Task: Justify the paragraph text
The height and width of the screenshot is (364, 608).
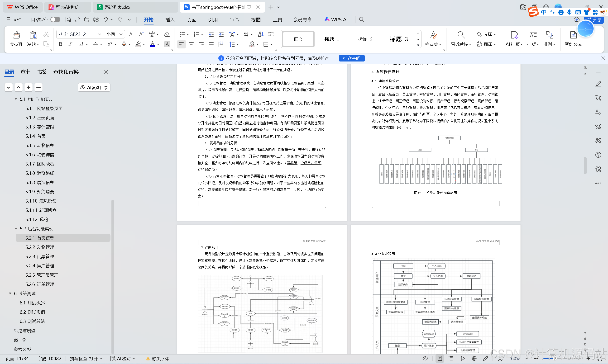Action: pos(211,44)
